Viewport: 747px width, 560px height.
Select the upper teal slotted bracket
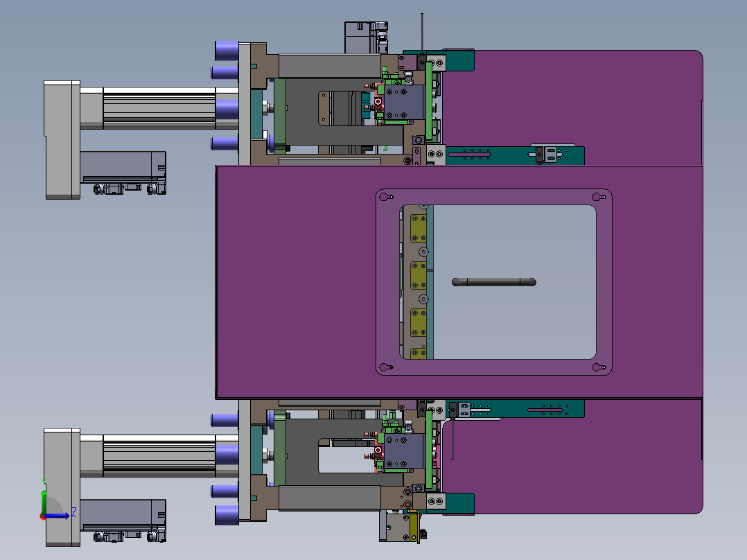point(514,156)
